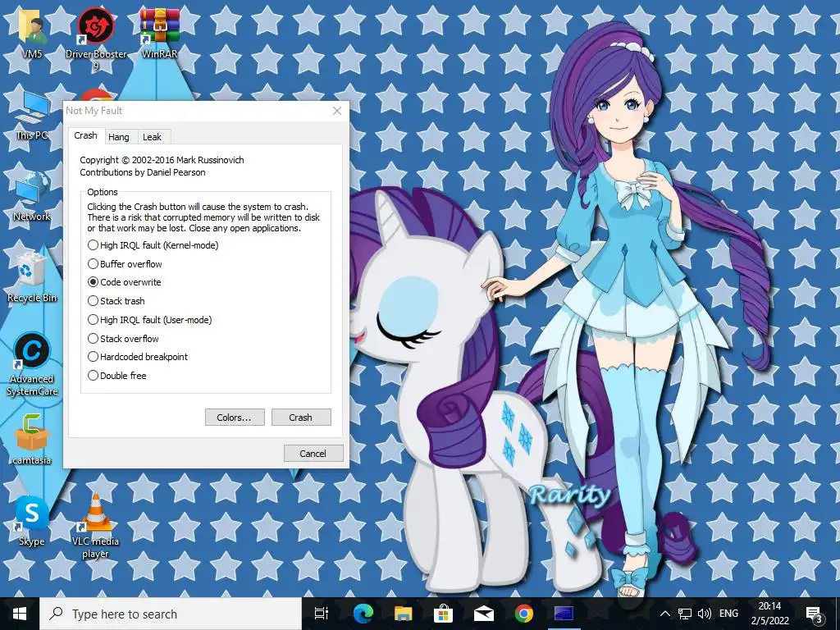Launch Microsoft Edge from the taskbar
The height and width of the screenshot is (630, 840).
(x=363, y=614)
